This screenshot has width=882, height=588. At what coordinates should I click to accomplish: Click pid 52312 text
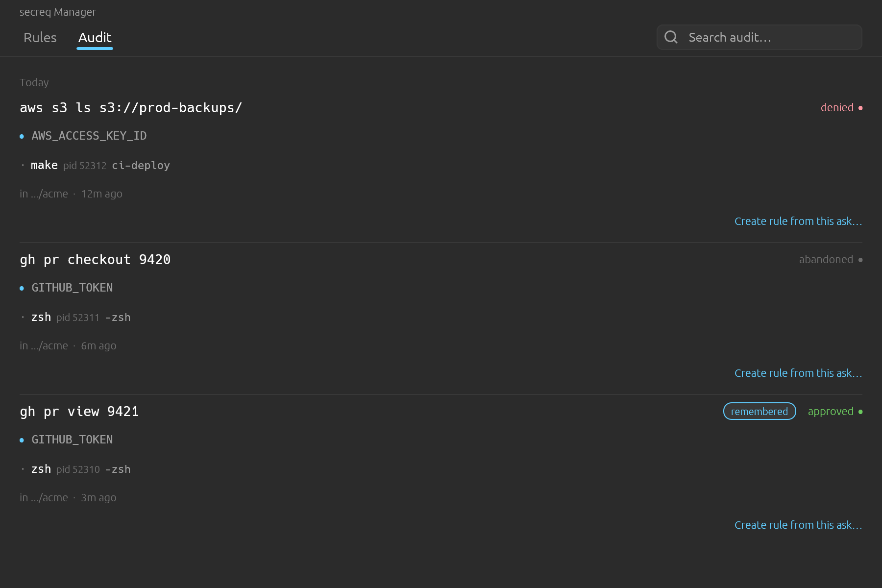point(85,166)
